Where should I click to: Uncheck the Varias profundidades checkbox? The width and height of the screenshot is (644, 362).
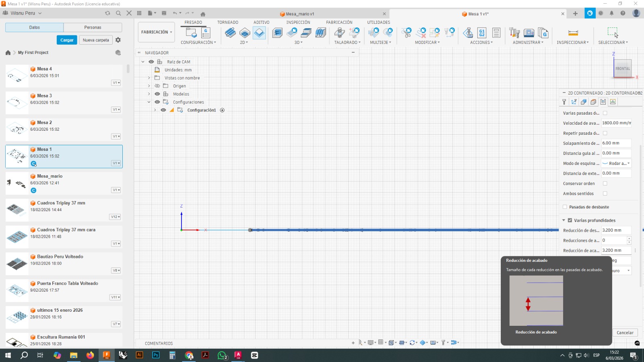(570, 220)
